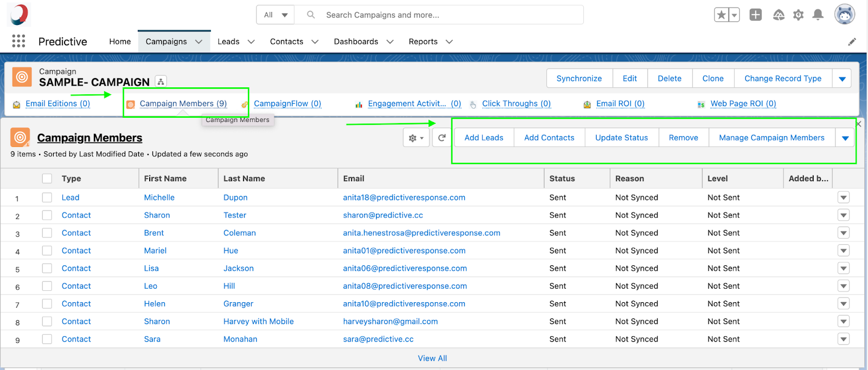Close the Campaign Members panel X

point(859,124)
